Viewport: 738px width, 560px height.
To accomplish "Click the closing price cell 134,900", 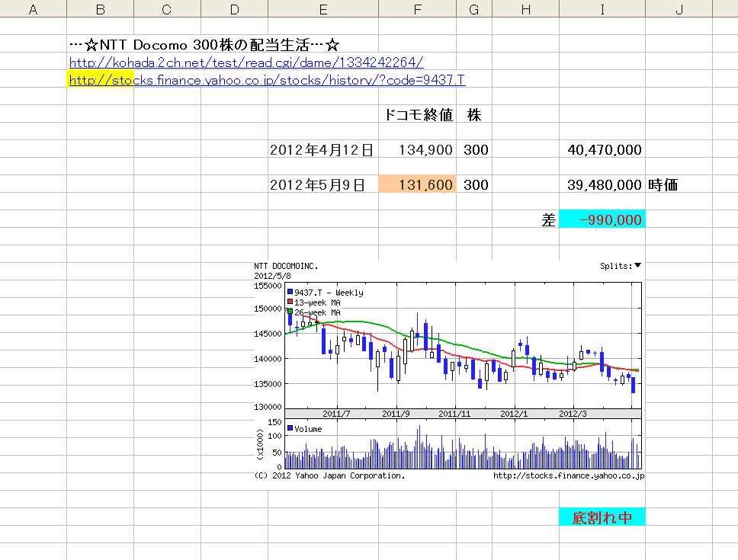I will (418, 149).
